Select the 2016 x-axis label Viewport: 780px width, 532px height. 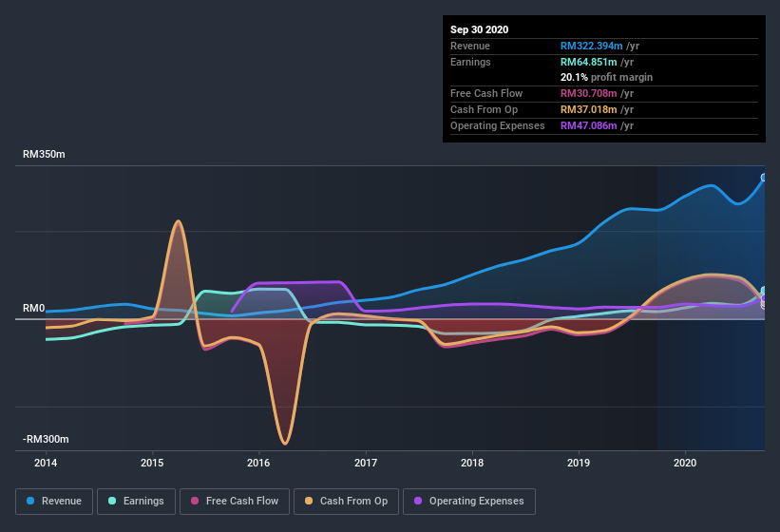tap(258, 463)
